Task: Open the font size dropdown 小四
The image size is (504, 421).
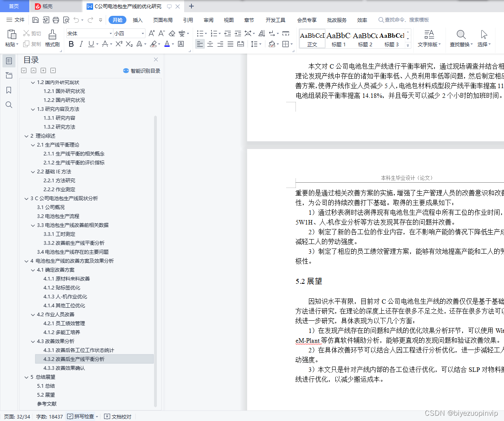Action: tap(143, 33)
